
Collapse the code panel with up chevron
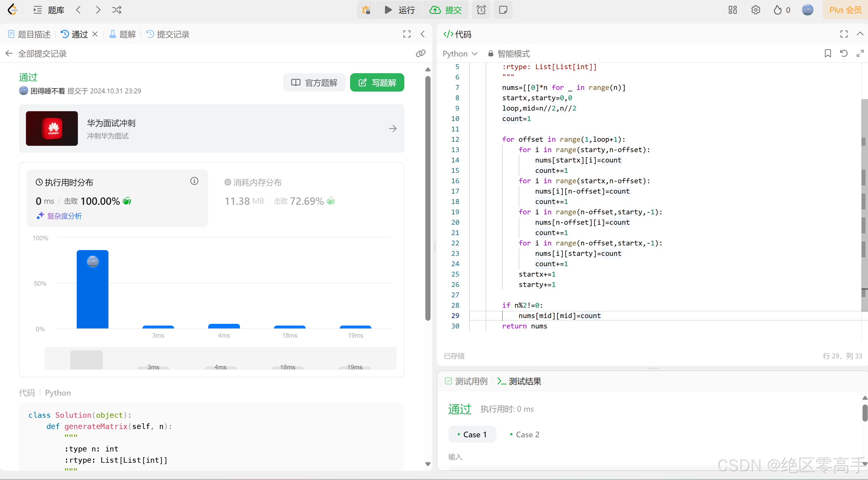tap(860, 34)
